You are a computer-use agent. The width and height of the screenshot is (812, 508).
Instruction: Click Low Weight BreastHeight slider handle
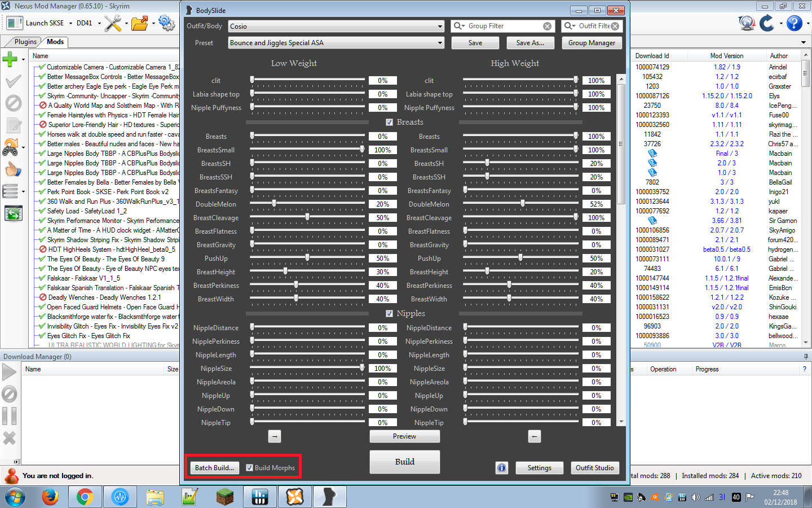pos(285,271)
